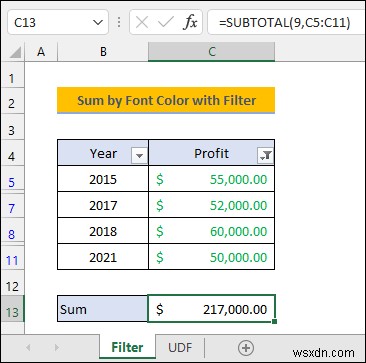Switch to the UDF sheet tab
This screenshot has height=363, width=366.
tap(180, 348)
